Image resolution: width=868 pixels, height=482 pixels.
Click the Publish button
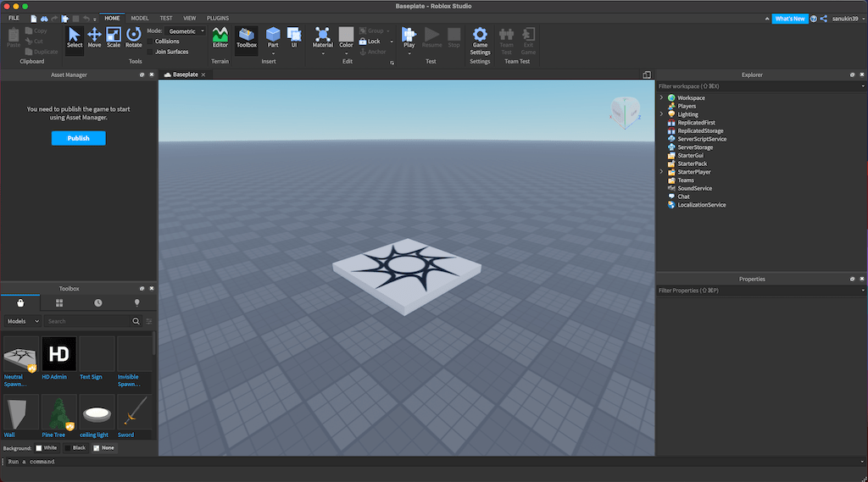pos(79,138)
